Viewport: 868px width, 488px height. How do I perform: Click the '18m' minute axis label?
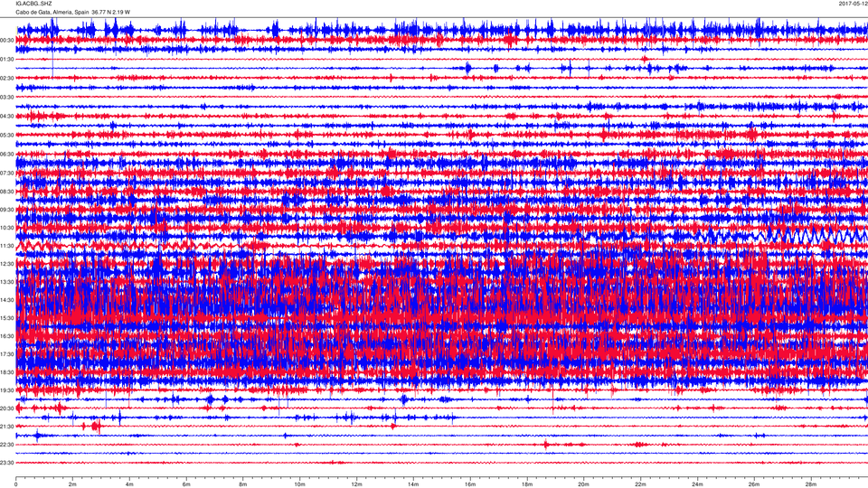click(526, 484)
